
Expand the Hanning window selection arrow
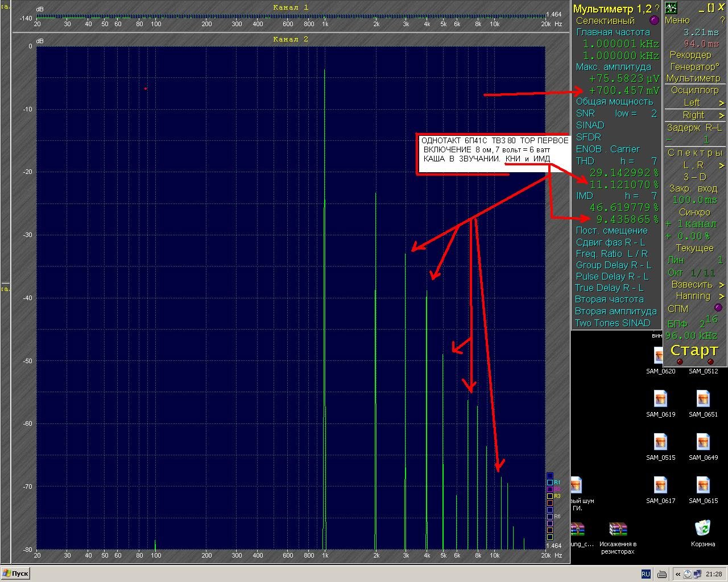(722, 296)
